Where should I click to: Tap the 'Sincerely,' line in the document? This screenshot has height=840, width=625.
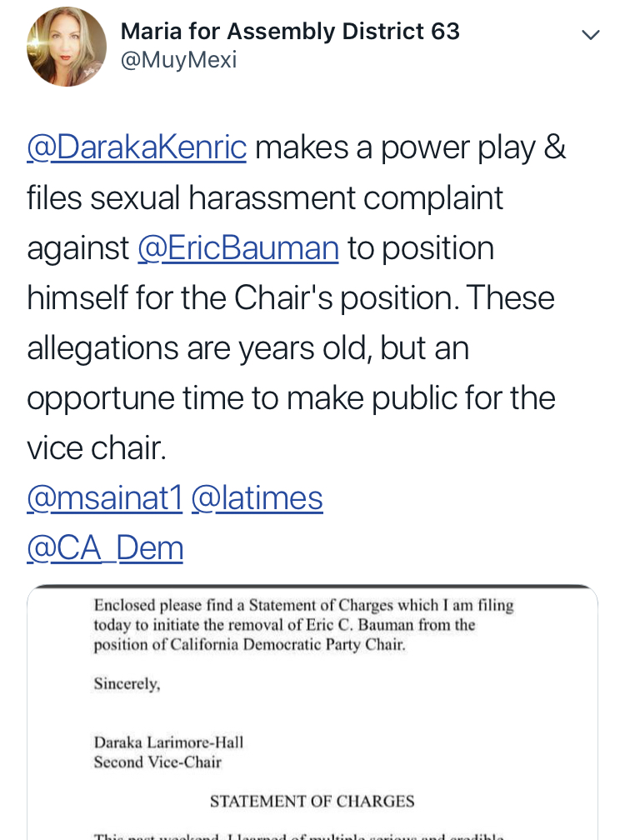coord(127,684)
